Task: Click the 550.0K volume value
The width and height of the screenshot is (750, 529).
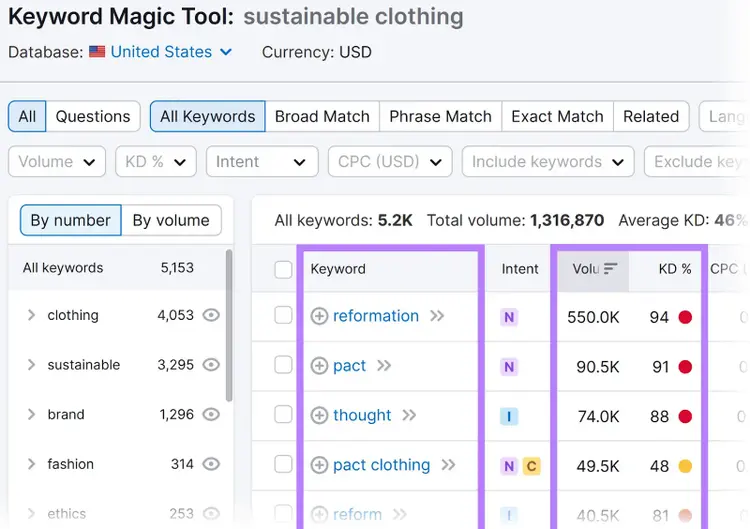Action: pos(593,317)
